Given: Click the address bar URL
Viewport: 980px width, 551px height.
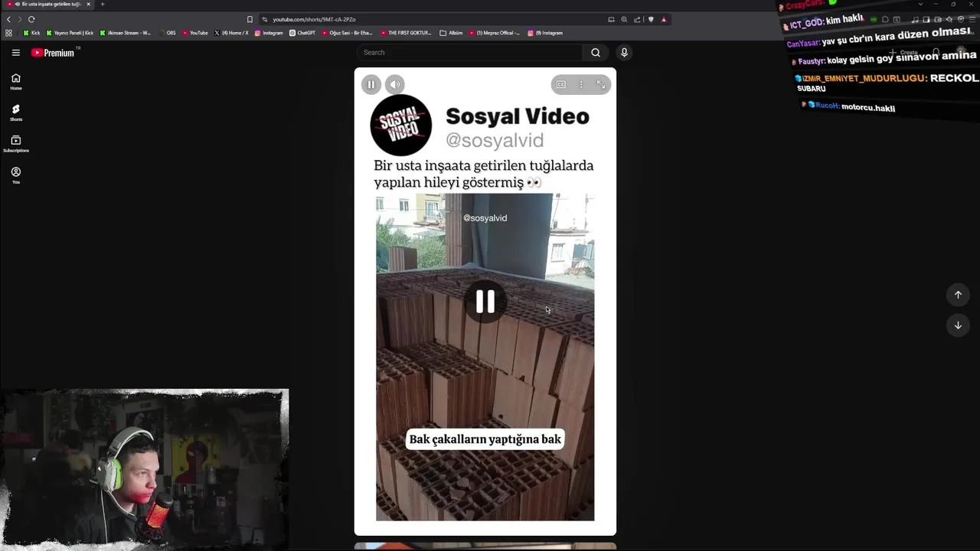Looking at the screenshot, I should click(315, 19).
